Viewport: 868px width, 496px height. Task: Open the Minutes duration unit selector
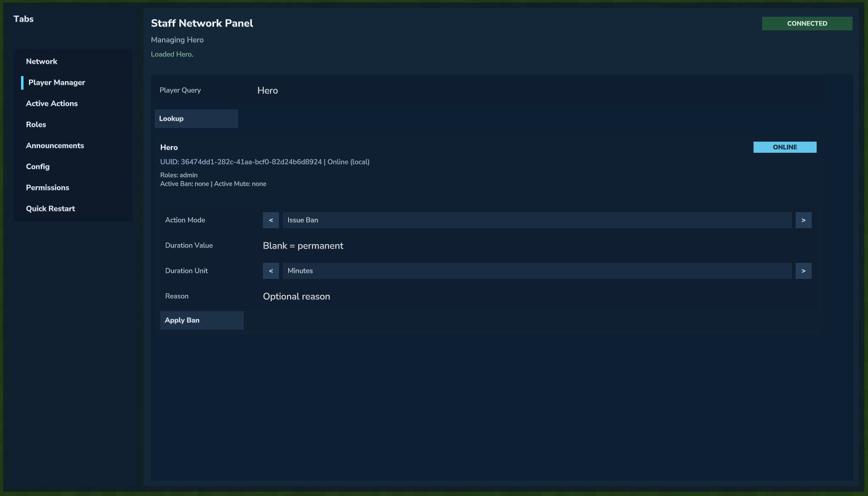[x=536, y=271]
